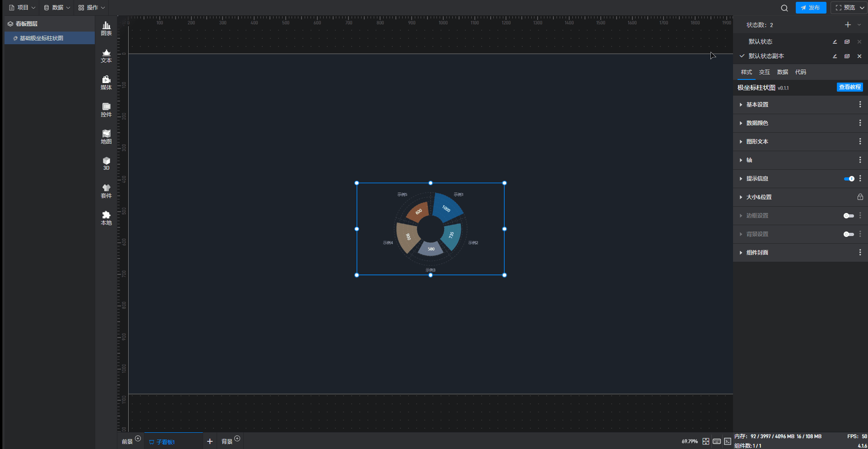Click the orange 600 chart segment
The width and height of the screenshot is (868, 449).
(418, 212)
